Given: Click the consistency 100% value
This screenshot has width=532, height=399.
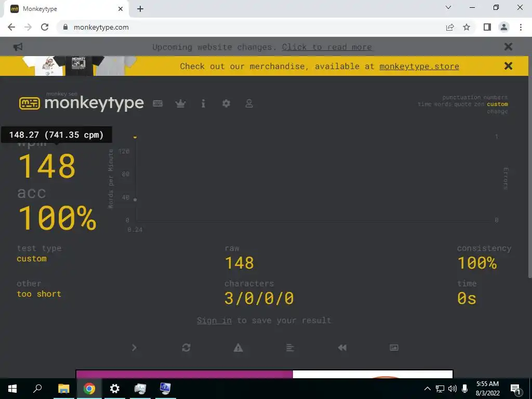Looking at the screenshot, I should coord(477,263).
